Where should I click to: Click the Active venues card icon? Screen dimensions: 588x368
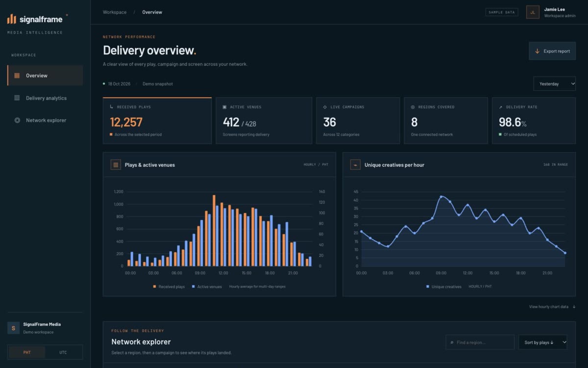coord(224,107)
